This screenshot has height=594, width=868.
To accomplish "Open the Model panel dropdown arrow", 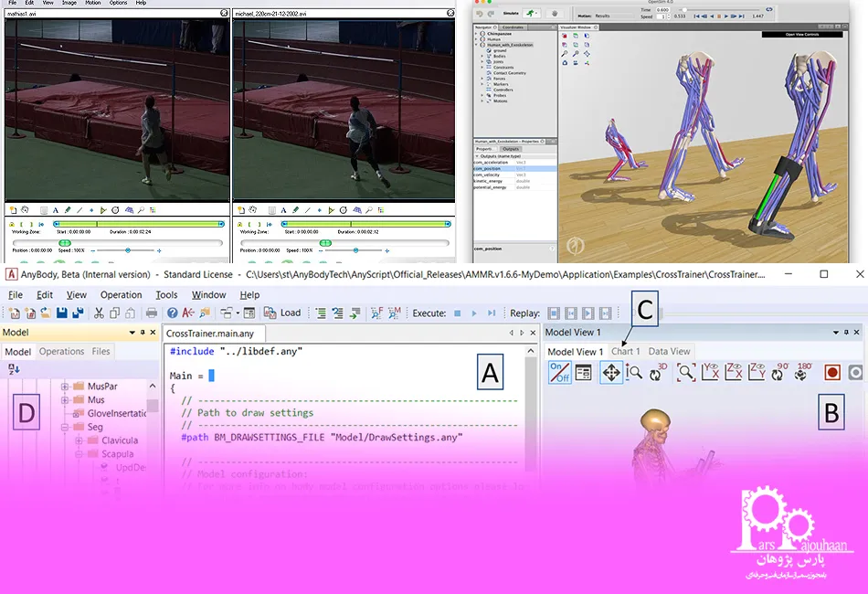I will tap(132, 332).
